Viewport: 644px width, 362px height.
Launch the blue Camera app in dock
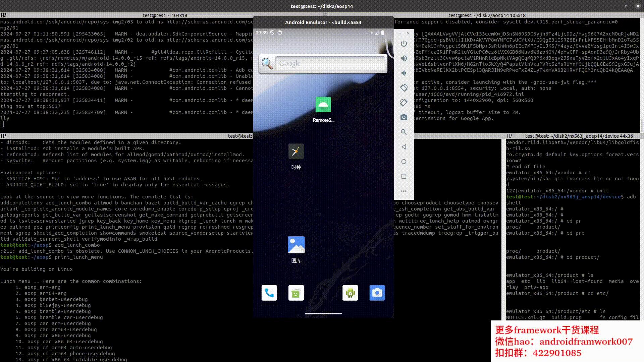pos(377,293)
